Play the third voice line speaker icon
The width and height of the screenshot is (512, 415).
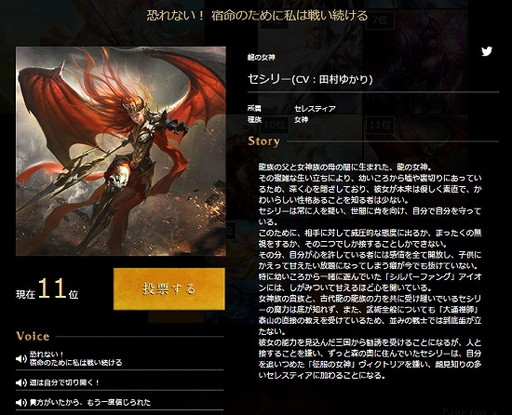[x=21, y=402]
